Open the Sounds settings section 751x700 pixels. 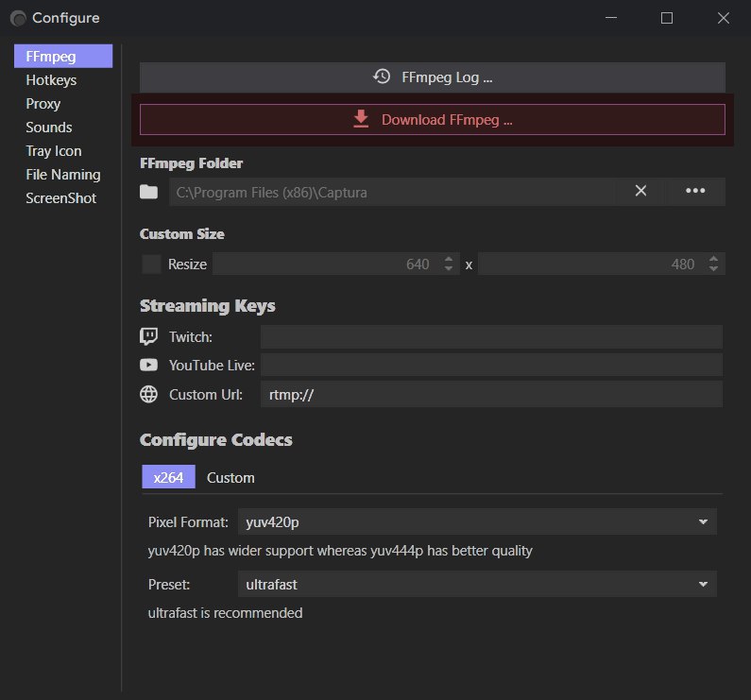pyautogui.click(x=49, y=127)
